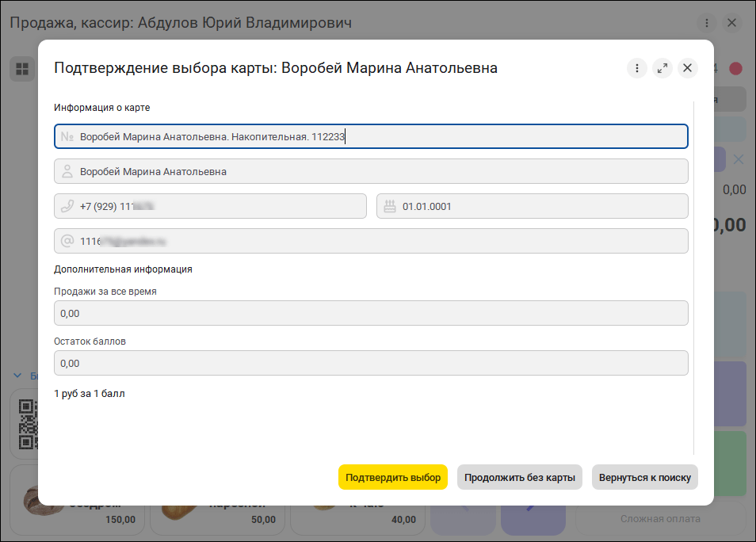Click the QR code thumbnail
The width and height of the screenshot is (756, 542).
coord(29,424)
